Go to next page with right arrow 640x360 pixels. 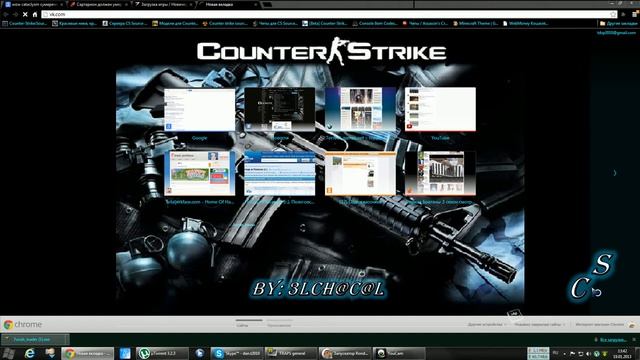(x=615, y=173)
